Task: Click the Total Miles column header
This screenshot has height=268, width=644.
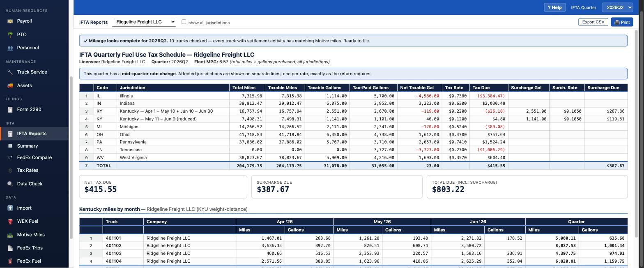Action: pyautogui.click(x=247, y=88)
